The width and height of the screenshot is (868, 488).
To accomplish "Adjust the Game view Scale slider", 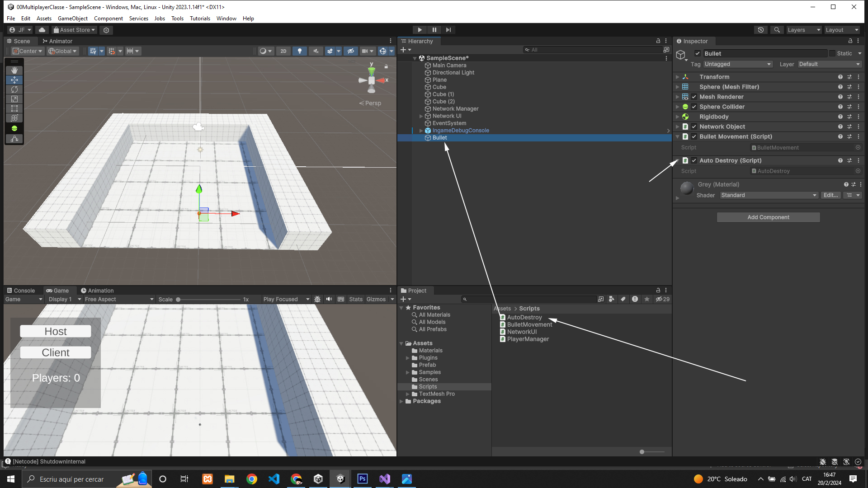I will point(179,300).
